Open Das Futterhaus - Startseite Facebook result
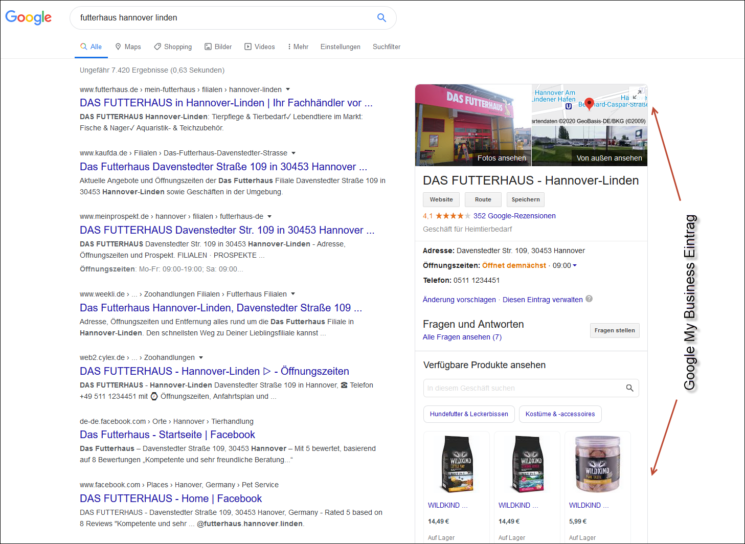This screenshot has height=544, width=745. 167,434
